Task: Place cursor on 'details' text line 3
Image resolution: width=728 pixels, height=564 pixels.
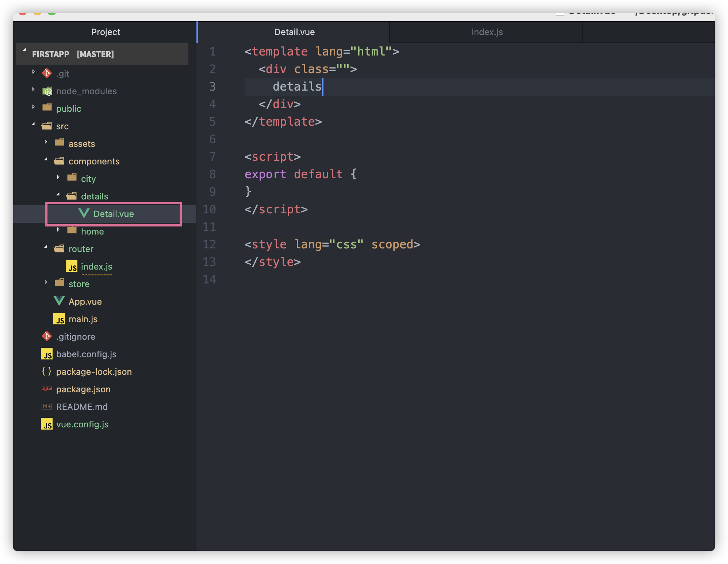Action: point(297,87)
